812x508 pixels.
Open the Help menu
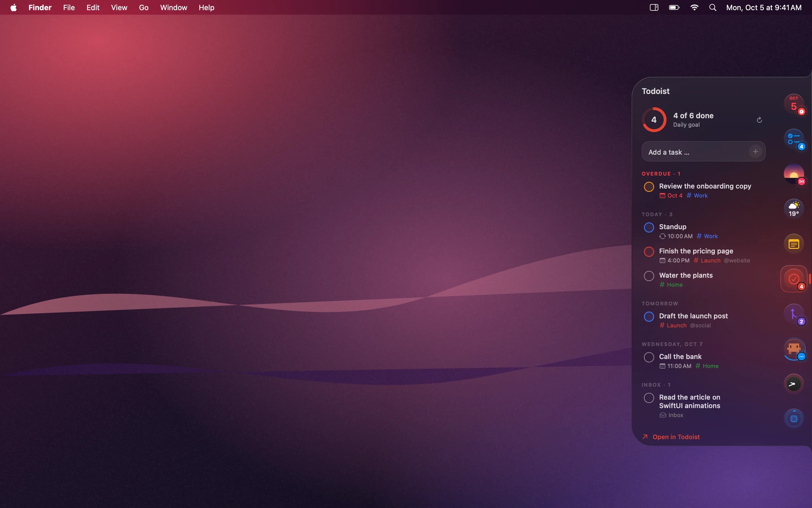206,7
